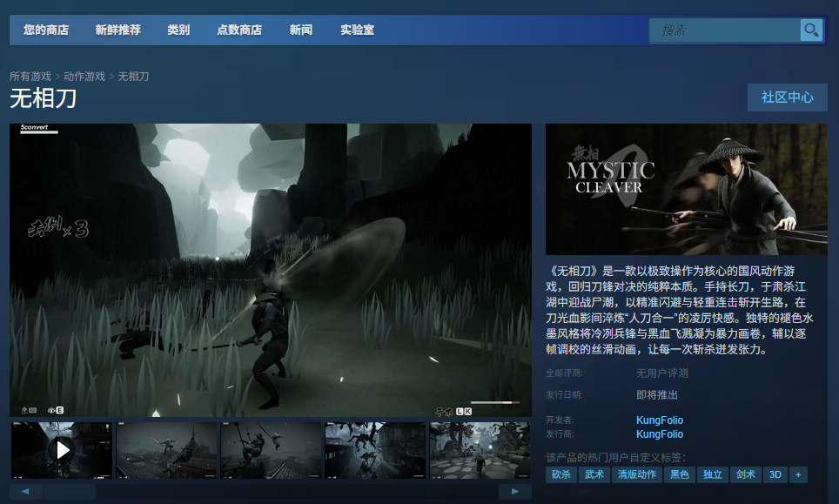This screenshot has width=839, height=504.
Task: Open the 新鲜推荐 menu
Action: (117, 30)
